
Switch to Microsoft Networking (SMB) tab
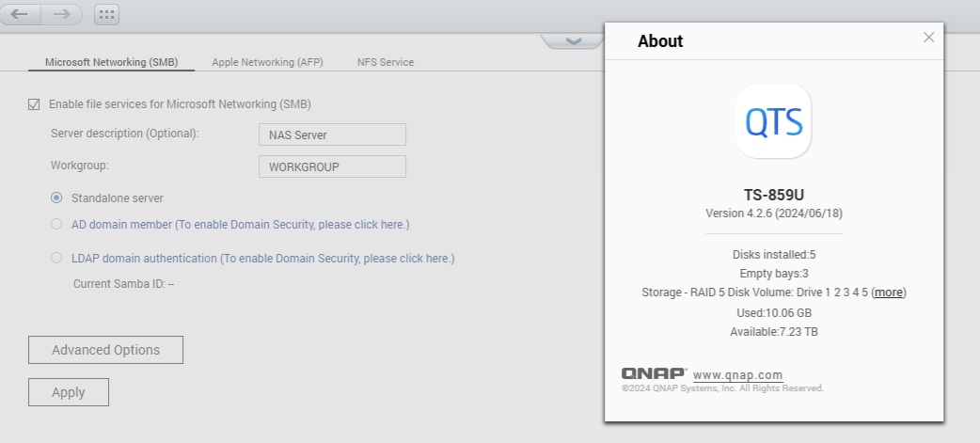coord(111,62)
